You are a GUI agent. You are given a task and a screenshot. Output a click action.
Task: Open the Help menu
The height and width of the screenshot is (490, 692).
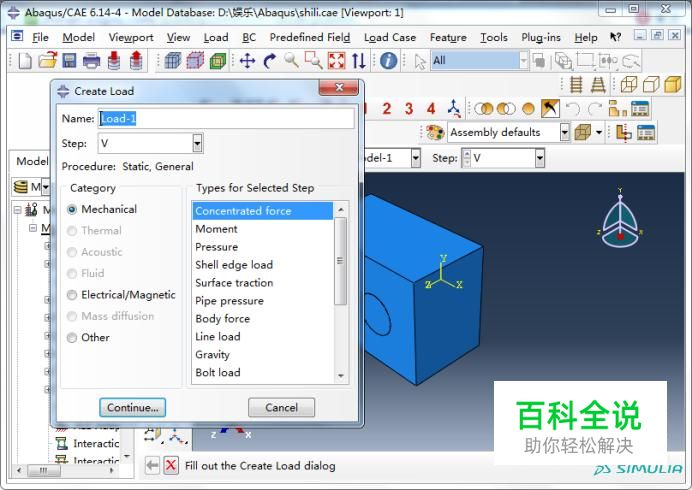[586, 38]
